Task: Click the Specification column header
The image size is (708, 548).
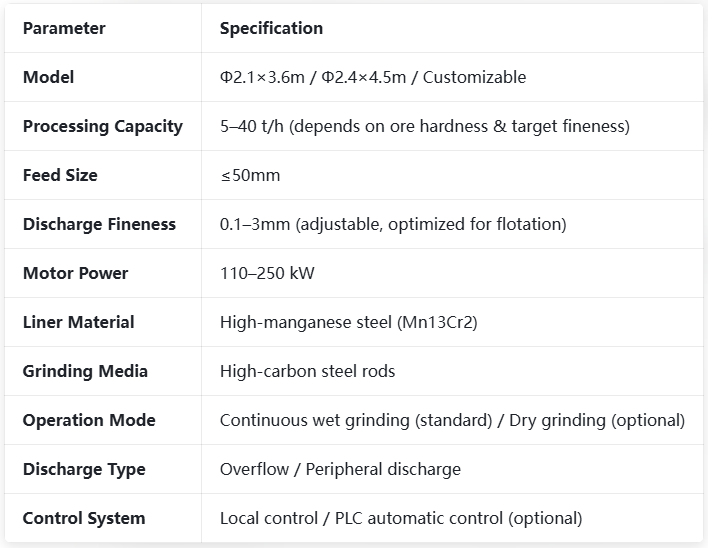Action: point(271,28)
